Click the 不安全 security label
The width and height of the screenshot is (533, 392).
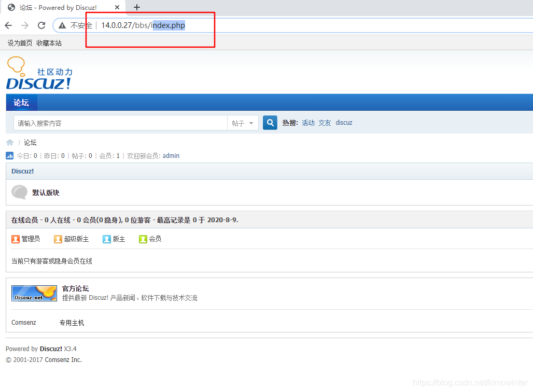click(81, 25)
